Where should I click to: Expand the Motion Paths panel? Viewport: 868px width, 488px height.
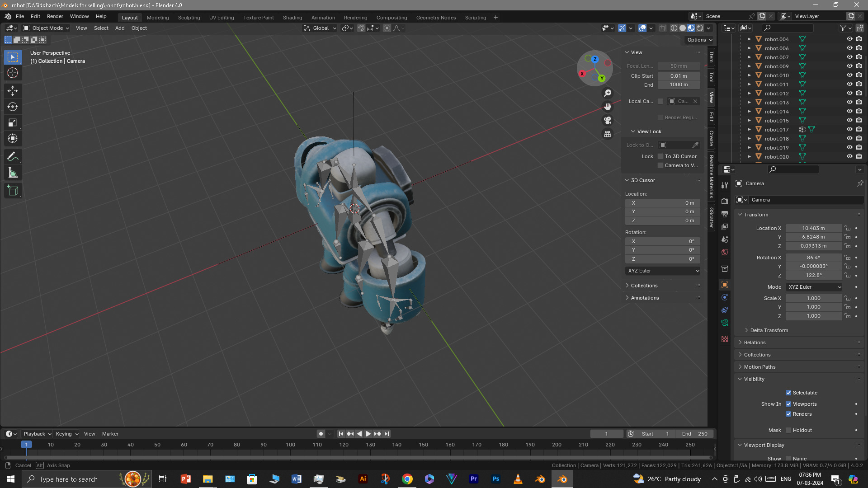pos(759,367)
